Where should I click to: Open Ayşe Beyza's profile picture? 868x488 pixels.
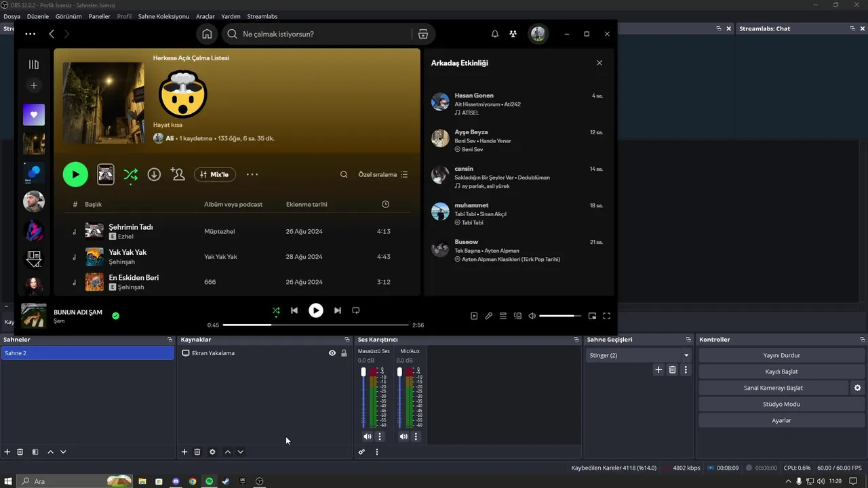(440, 138)
